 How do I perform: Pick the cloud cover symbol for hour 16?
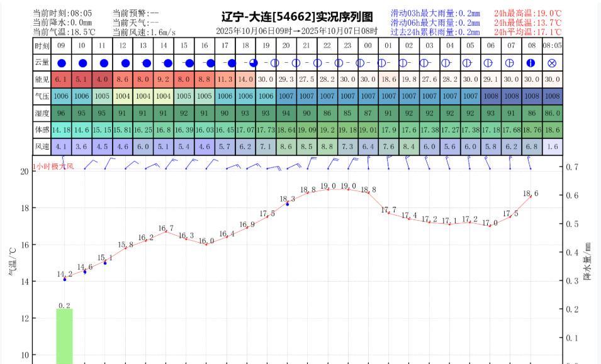point(210,63)
